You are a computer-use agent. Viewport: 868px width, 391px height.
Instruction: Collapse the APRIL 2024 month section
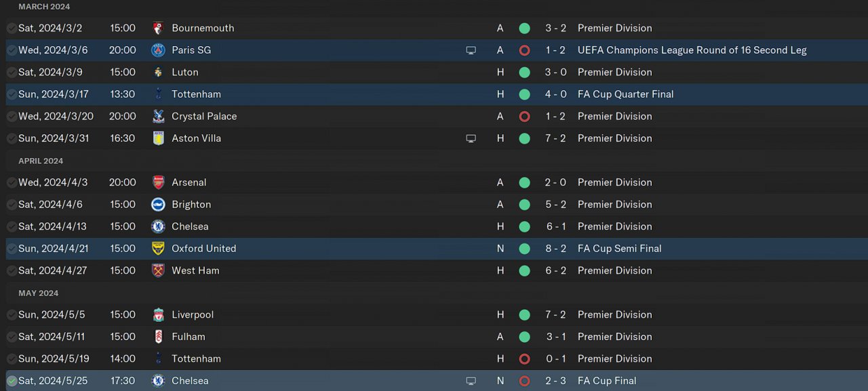[41, 161]
